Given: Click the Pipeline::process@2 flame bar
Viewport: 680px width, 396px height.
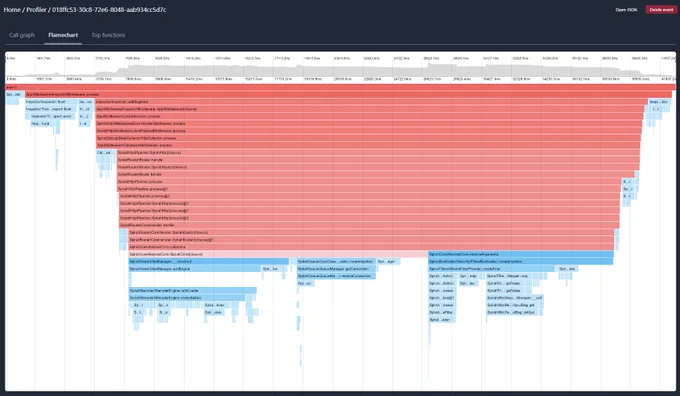Looking at the screenshot, I should tap(369, 196).
